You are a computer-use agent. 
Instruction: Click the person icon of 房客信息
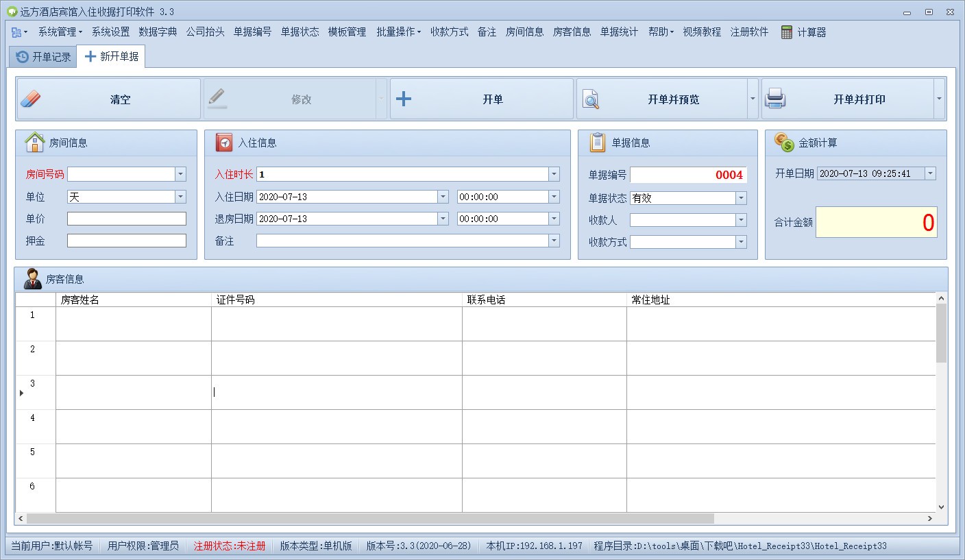(32, 279)
